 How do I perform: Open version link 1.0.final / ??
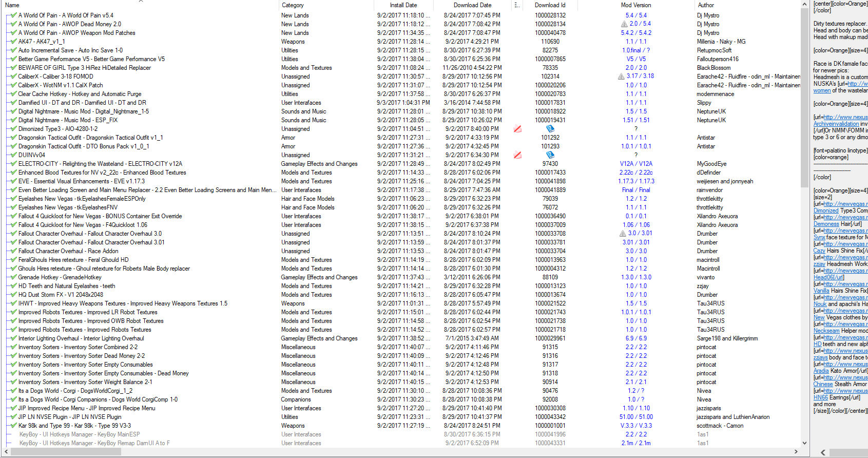pos(636,50)
